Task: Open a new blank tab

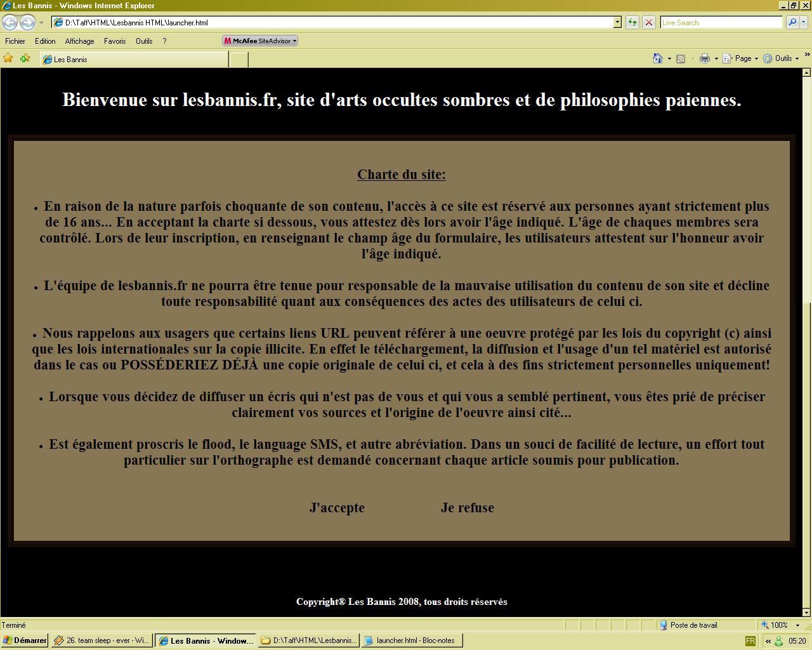Action: point(239,60)
